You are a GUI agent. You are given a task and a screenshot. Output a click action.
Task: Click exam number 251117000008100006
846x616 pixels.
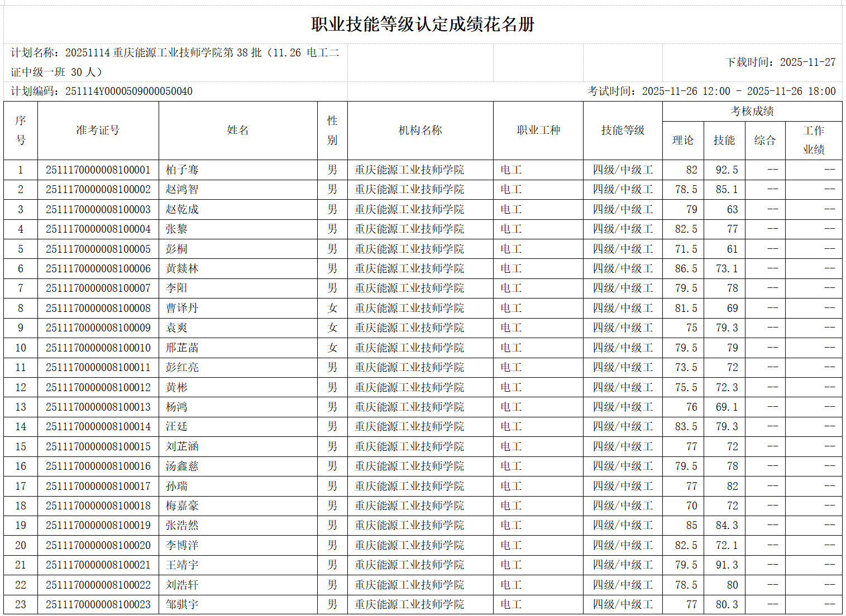[98, 269]
